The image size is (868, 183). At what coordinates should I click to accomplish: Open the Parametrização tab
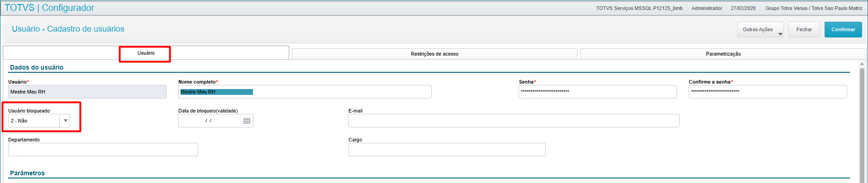[x=723, y=54]
